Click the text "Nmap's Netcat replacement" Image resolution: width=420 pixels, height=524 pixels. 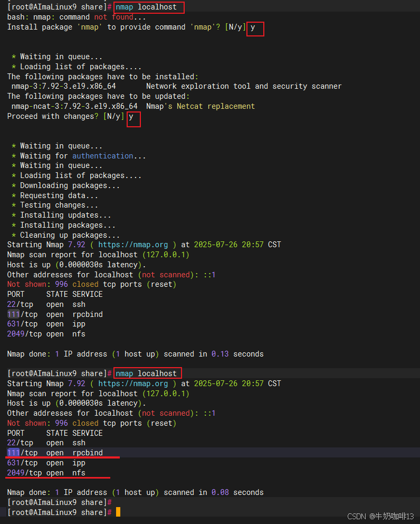(201, 106)
